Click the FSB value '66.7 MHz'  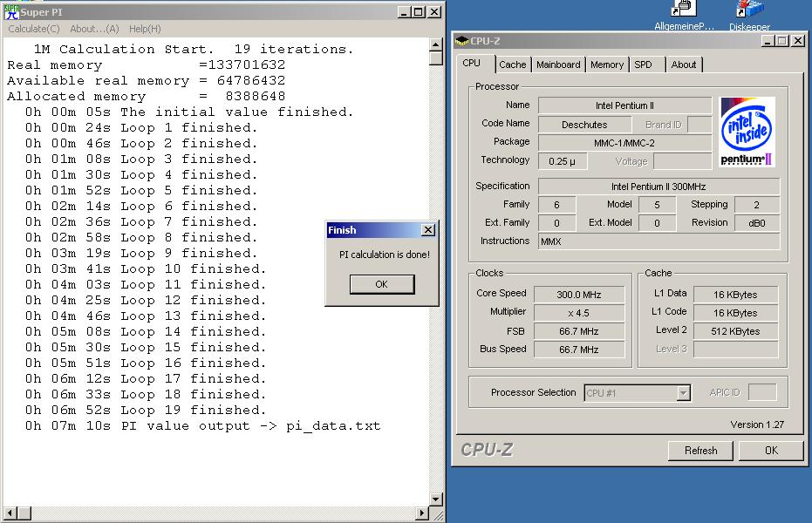[579, 331]
